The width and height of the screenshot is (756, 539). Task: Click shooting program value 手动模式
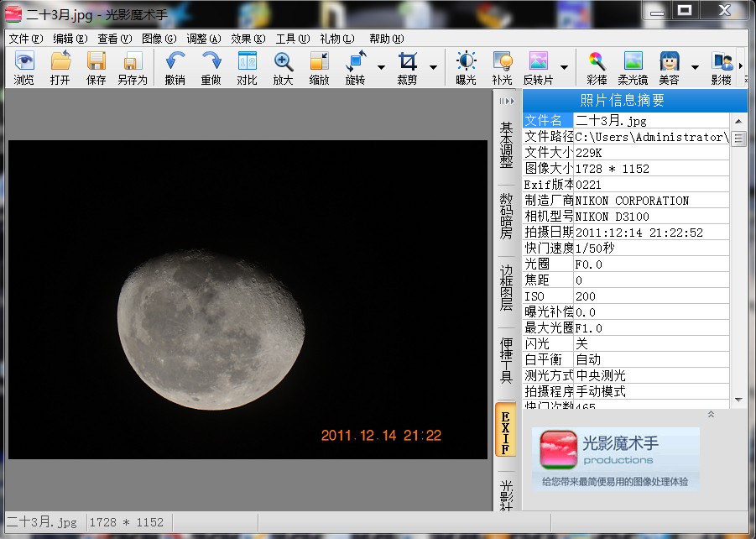(x=601, y=391)
